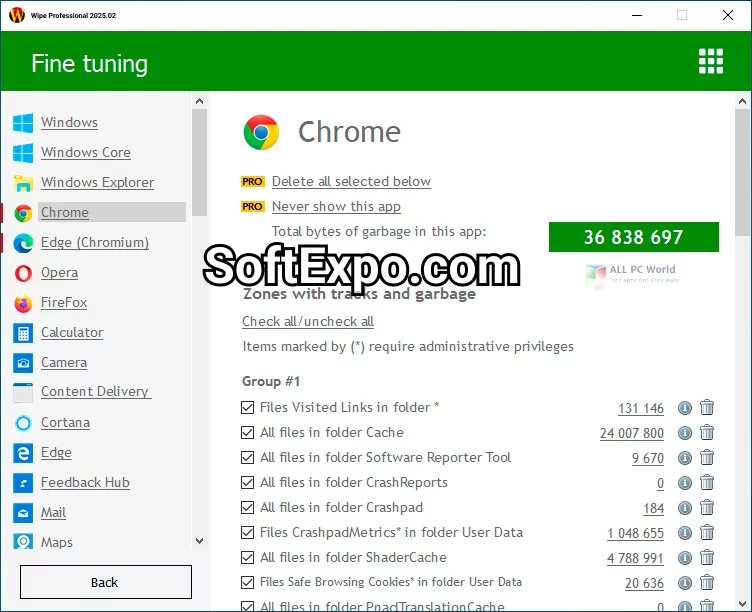Click the Back button
The height and width of the screenshot is (612, 752).
[106, 582]
